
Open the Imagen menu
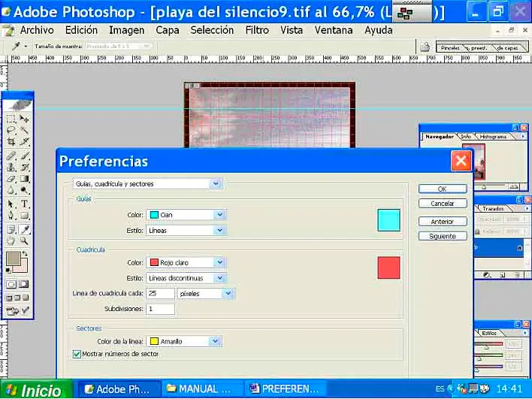pos(126,30)
